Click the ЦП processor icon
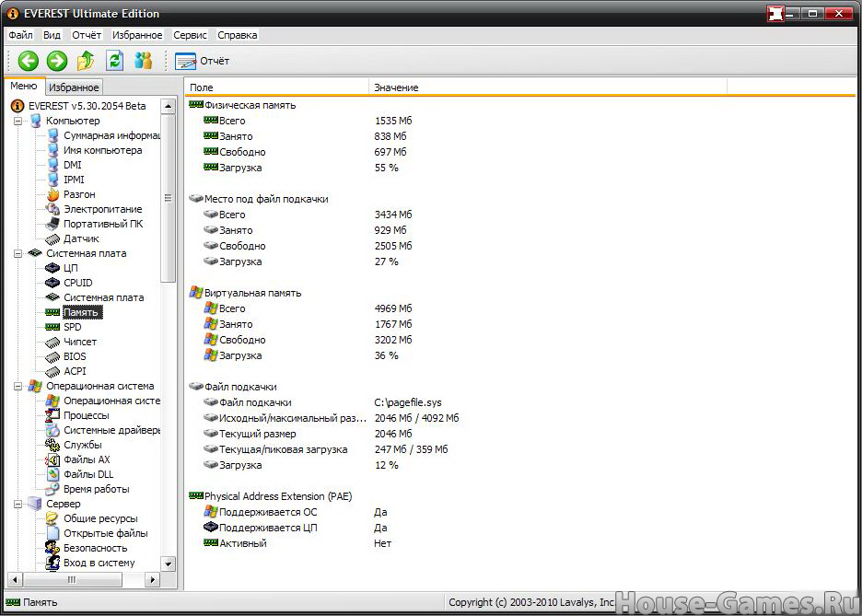Image resolution: width=862 pixels, height=616 pixels. [52, 268]
